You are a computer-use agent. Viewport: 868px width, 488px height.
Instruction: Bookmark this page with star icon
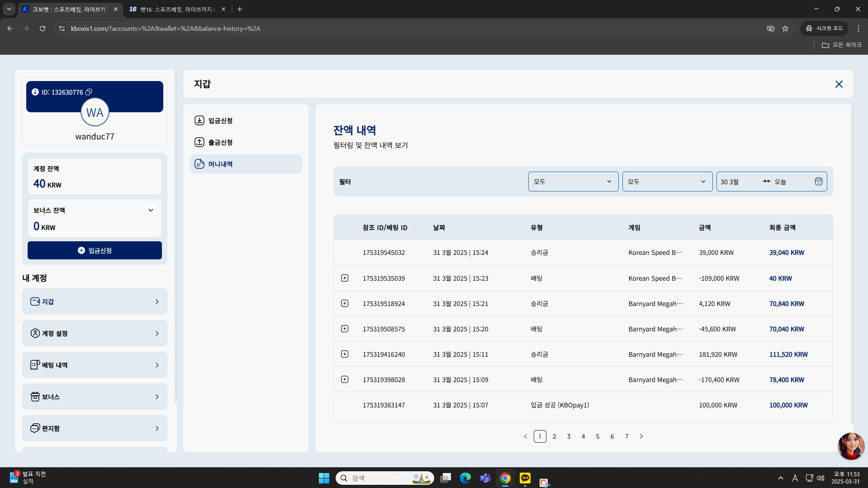(785, 29)
